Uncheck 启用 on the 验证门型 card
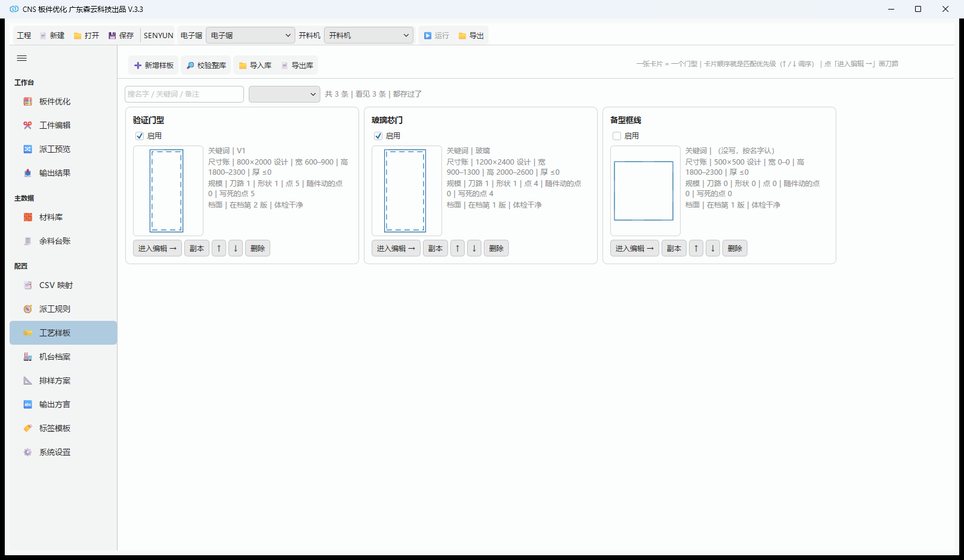The height and width of the screenshot is (560, 964). click(x=140, y=136)
